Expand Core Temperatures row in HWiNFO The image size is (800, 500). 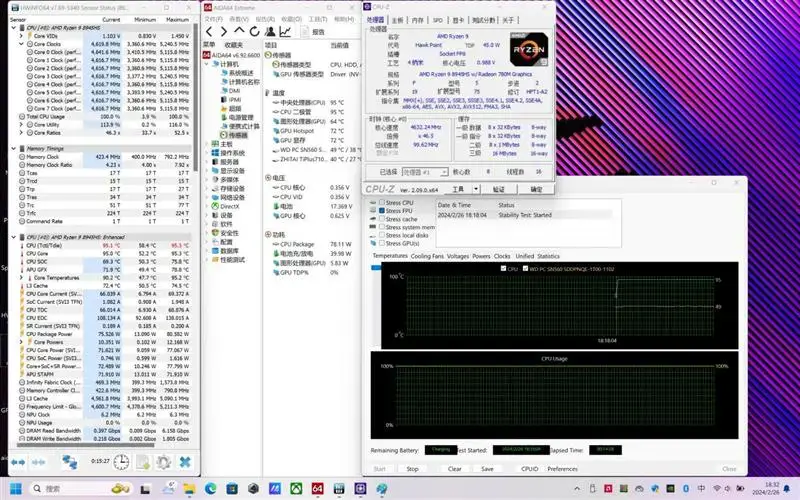coord(21,278)
